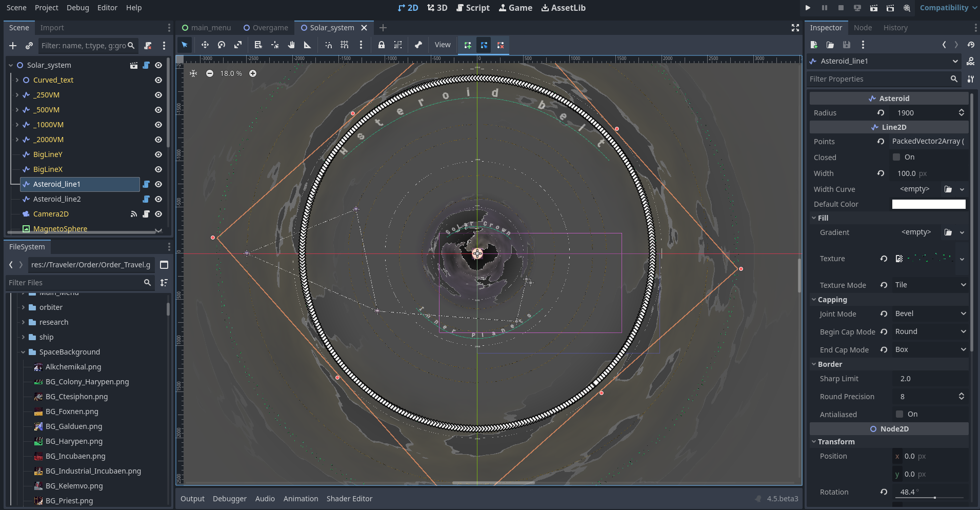Switch to the Overgame scene tab

266,28
